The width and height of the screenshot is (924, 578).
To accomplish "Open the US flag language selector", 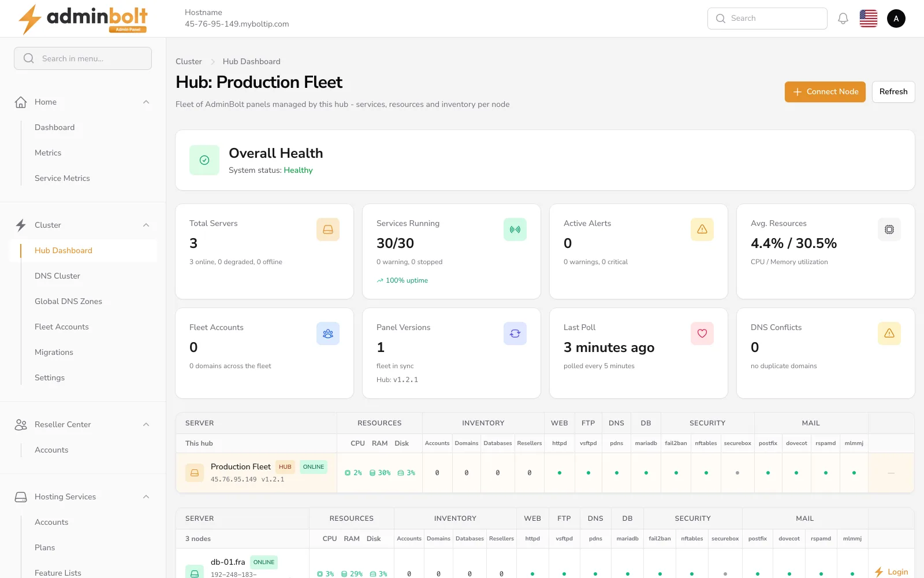I will 869,18.
